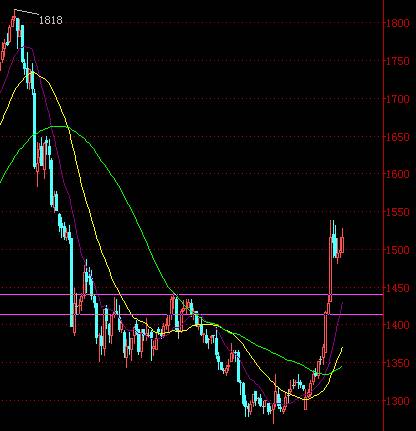Click the 1500 price axis label
Screen dimensions: 416x431
click(398, 250)
